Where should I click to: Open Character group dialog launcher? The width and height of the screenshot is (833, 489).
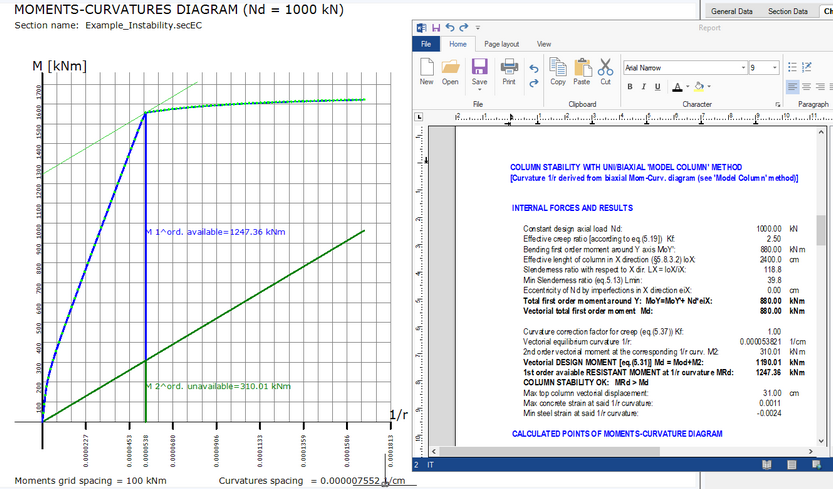click(x=778, y=105)
